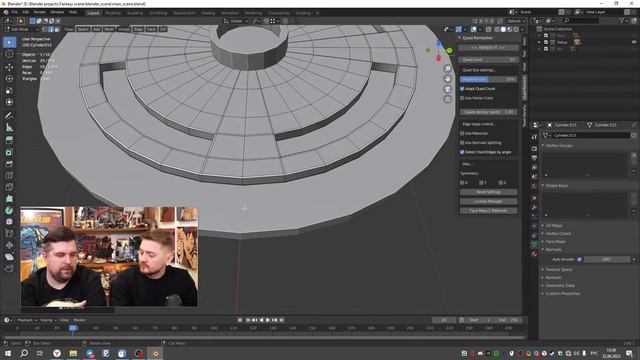Toggle Auto Smooth checkbox in Normals
Image resolution: width=640 pixels, height=360 pixels.
point(580,259)
